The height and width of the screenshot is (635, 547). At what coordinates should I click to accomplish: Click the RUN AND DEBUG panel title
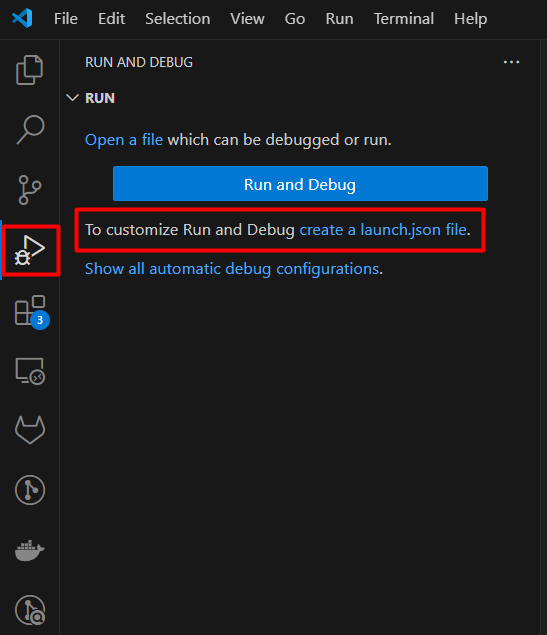139,62
